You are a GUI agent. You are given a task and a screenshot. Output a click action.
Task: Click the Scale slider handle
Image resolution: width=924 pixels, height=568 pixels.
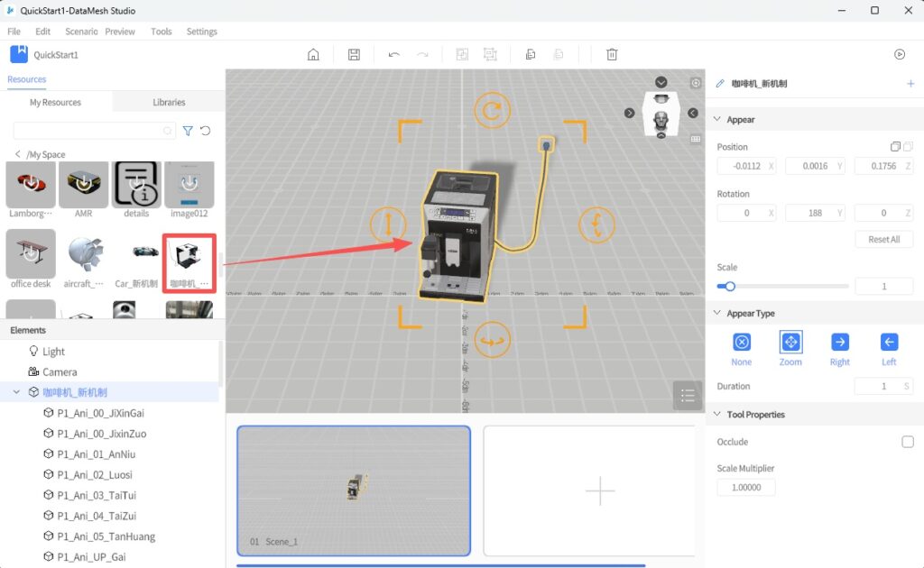click(x=729, y=287)
